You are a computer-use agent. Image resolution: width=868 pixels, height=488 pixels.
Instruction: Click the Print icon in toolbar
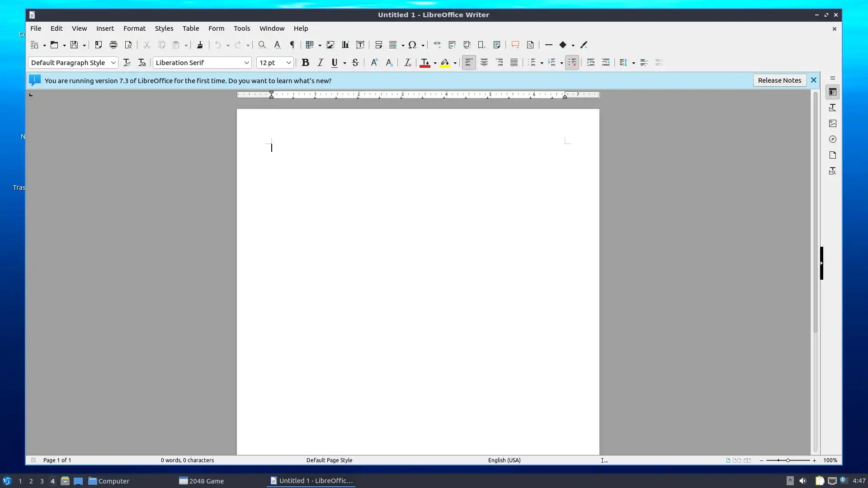(113, 45)
